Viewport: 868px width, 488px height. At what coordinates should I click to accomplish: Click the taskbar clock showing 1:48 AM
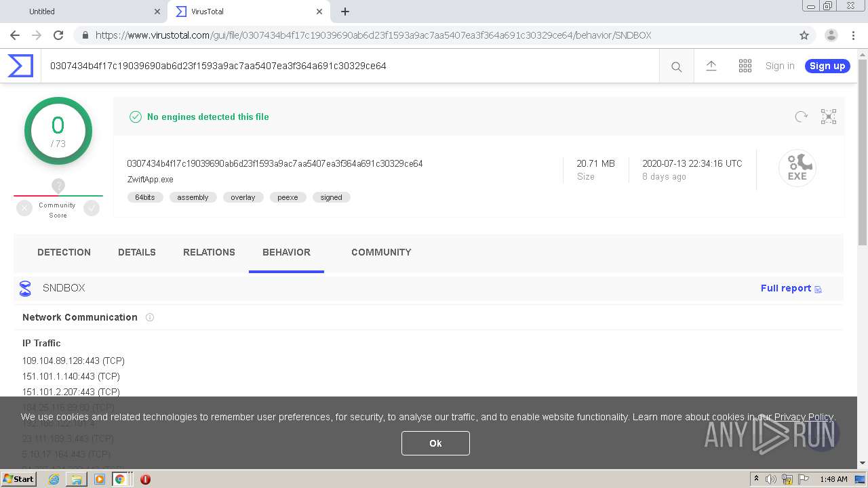pos(833,479)
